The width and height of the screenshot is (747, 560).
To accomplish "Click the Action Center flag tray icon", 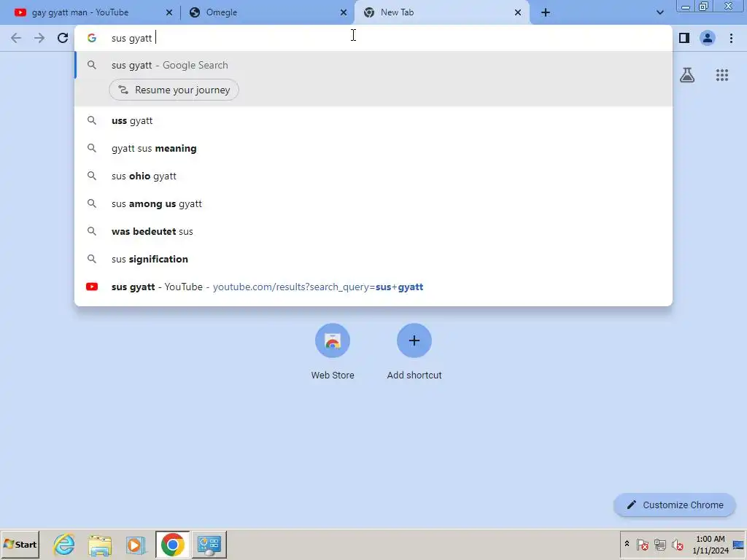I will pyautogui.click(x=642, y=544).
